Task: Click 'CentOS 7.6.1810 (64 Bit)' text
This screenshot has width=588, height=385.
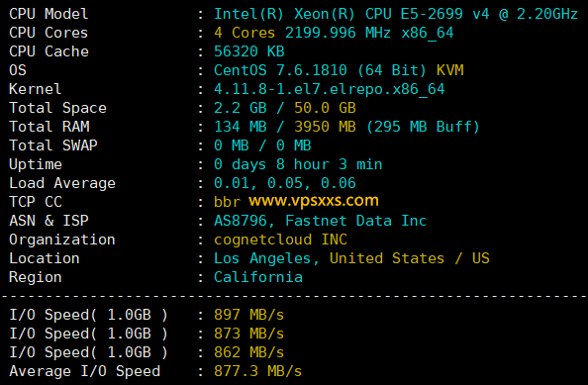Action: (x=321, y=70)
